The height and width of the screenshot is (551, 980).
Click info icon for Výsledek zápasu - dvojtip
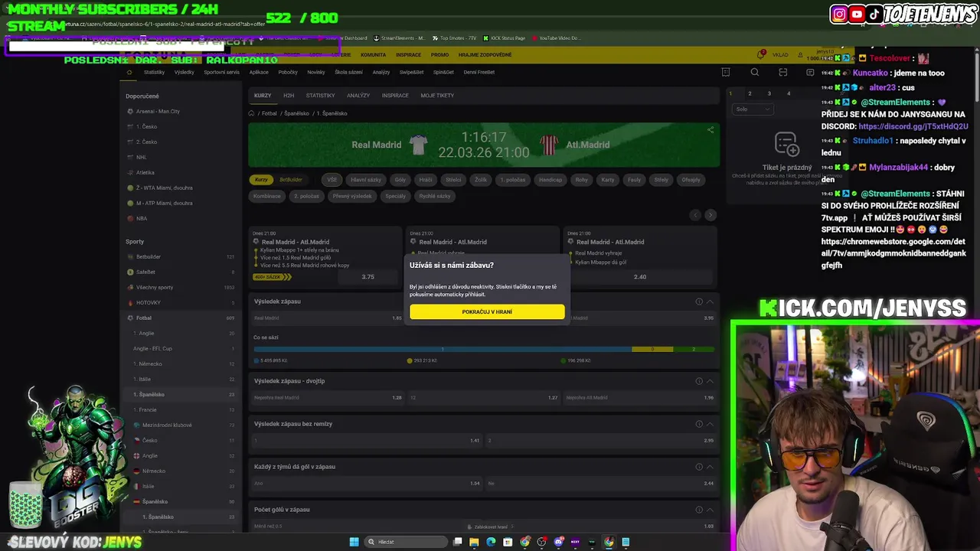(699, 381)
